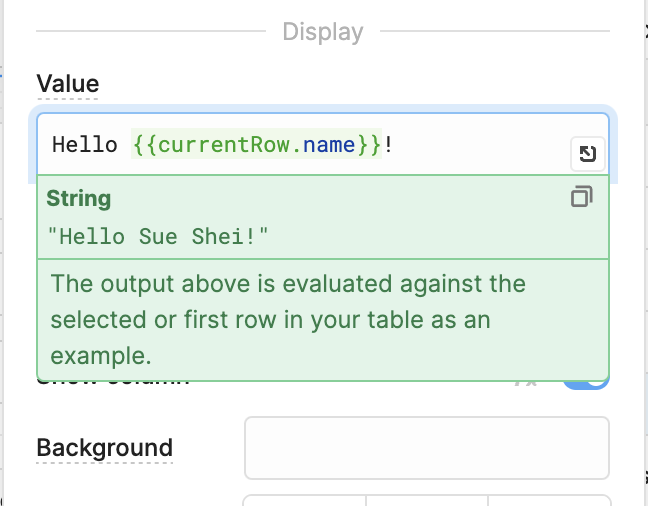Click the Display section header
This screenshot has height=506, width=648.
[x=322, y=32]
